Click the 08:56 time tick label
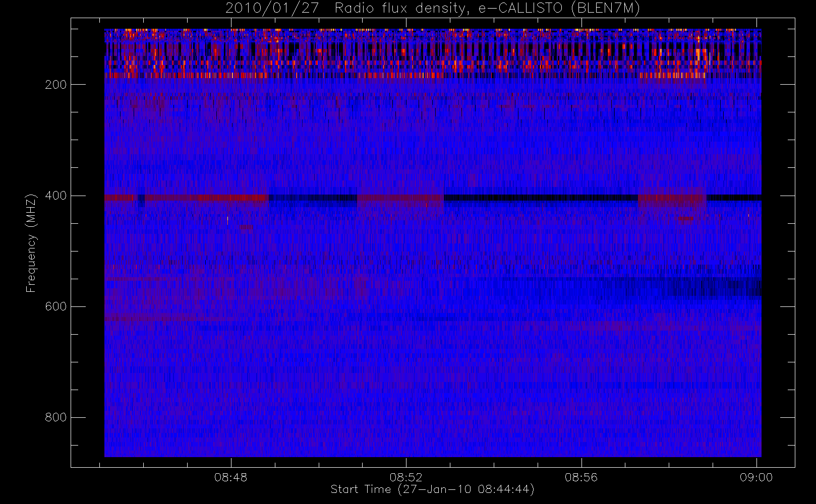 [581, 477]
